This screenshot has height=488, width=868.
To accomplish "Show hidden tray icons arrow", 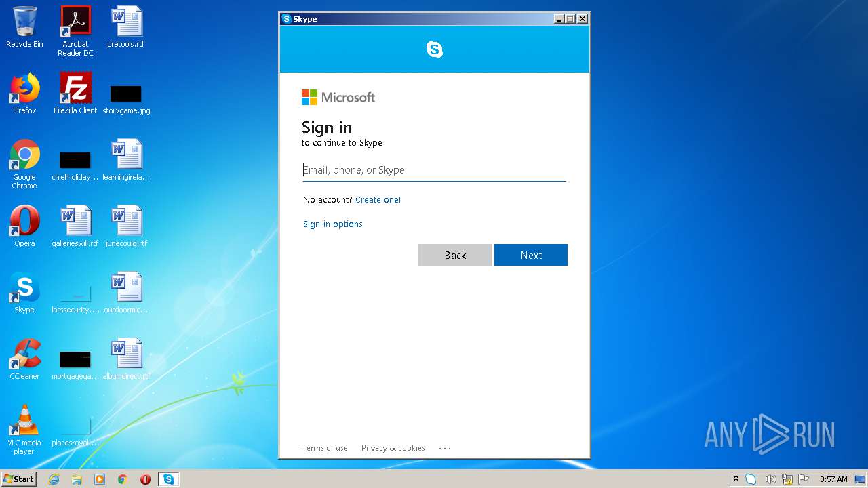I will 736,479.
